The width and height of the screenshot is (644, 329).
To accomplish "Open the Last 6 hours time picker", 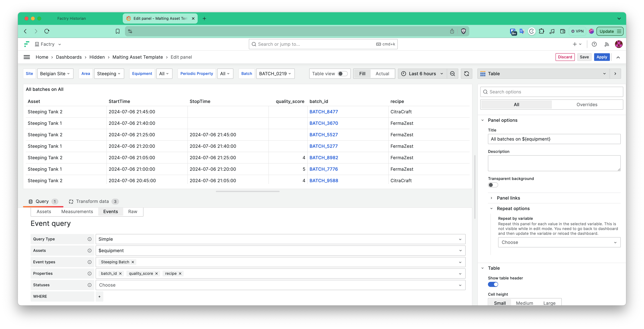I will click(422, 73).
